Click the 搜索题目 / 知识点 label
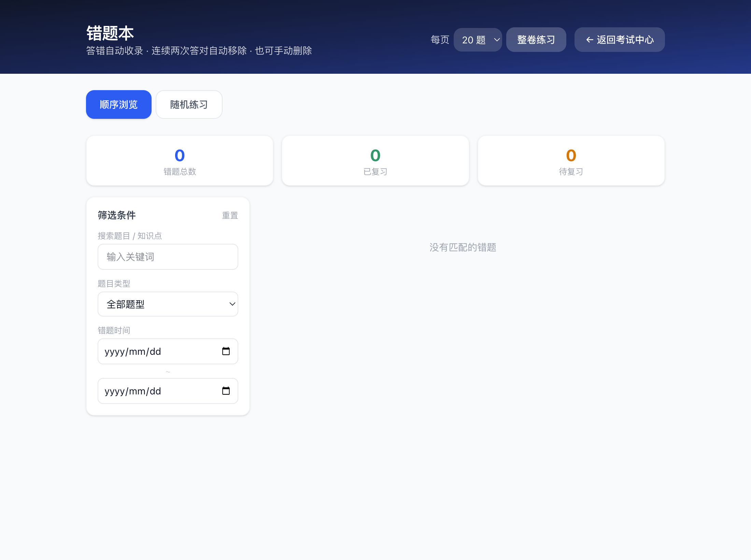The image size is (751, 560). tap(130, 236)
